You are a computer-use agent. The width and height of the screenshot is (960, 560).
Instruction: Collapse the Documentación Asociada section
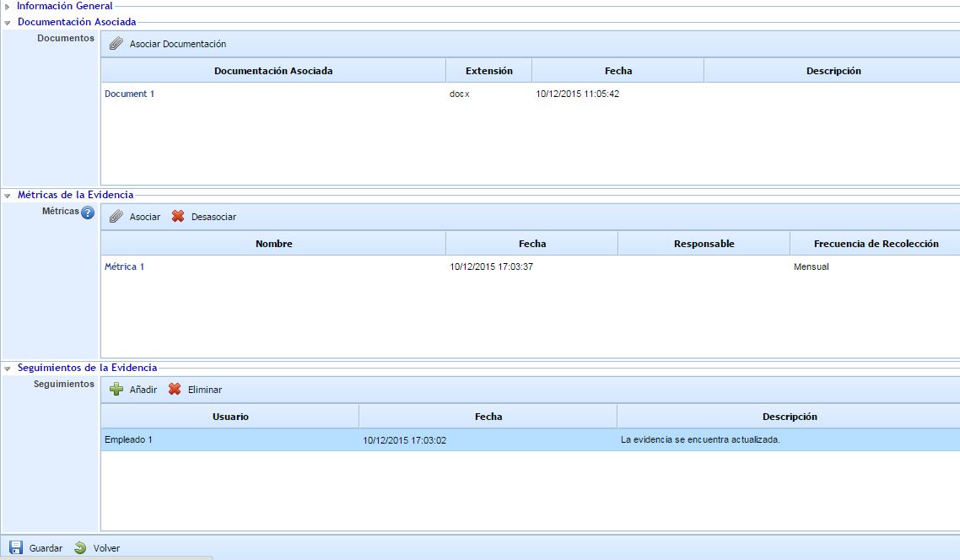click(7, 22)
